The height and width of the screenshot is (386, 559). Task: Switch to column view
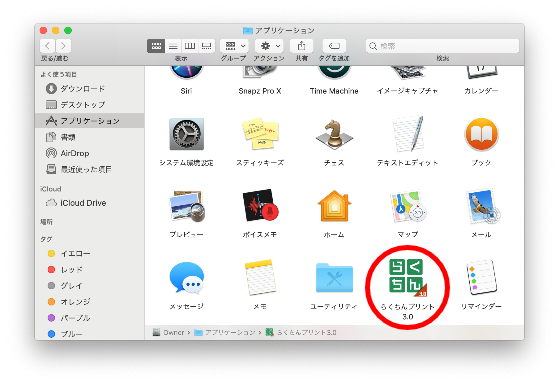pyautogui.click(x=190, y=46)
